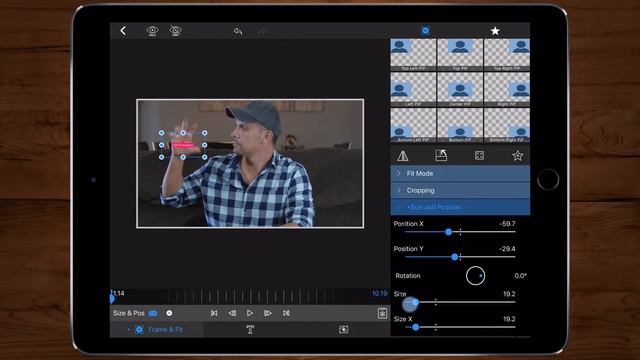640x360 pixels.
Task: Click the top-left resize handle of overlay
Action: 162,133
